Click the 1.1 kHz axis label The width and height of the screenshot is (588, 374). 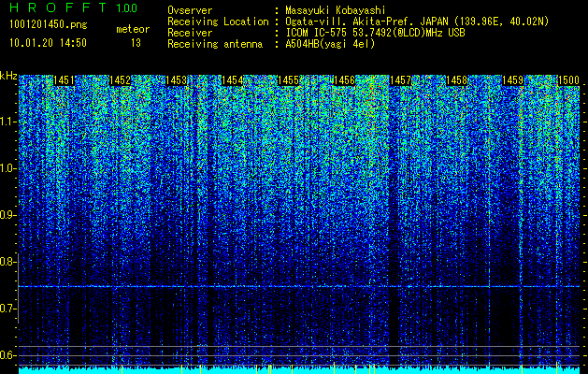[x=8, y=122]
